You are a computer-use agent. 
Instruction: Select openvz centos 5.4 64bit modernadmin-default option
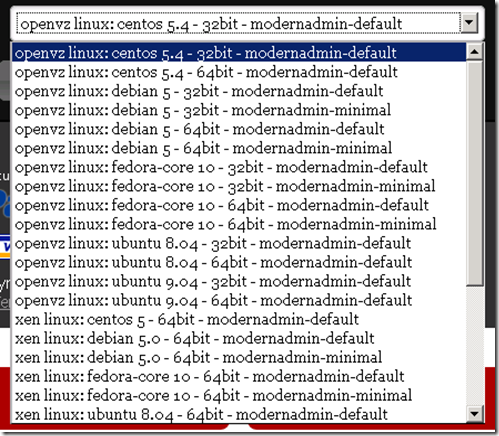pyautogui.click(x=239, y=72)
